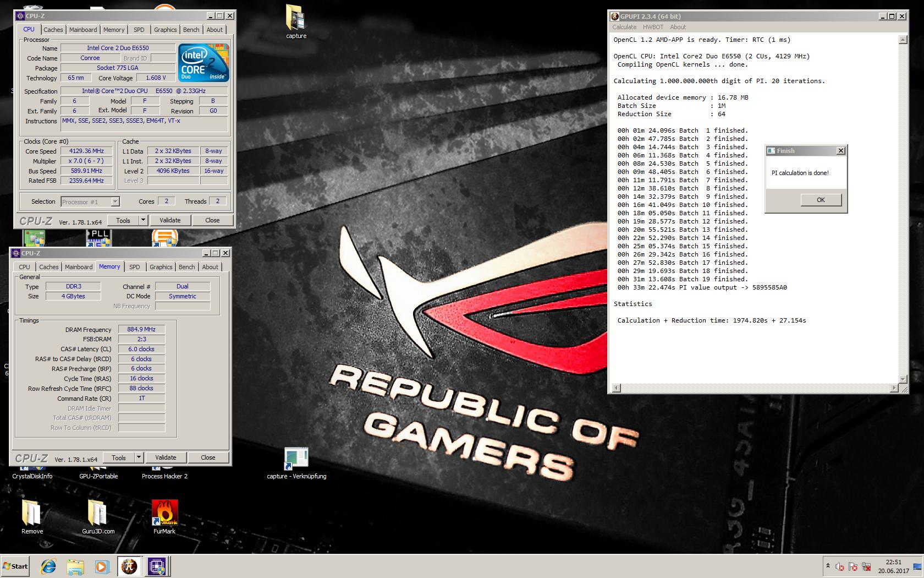The height and width of the screenshot is (578, 924).
Task: Open the Caches tab in the top CPU-Z window
Action: coord(53,30)
